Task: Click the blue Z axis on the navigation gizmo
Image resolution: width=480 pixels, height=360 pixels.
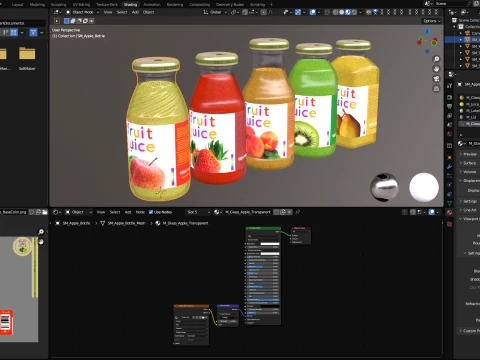Action: [x=427, y=31]
